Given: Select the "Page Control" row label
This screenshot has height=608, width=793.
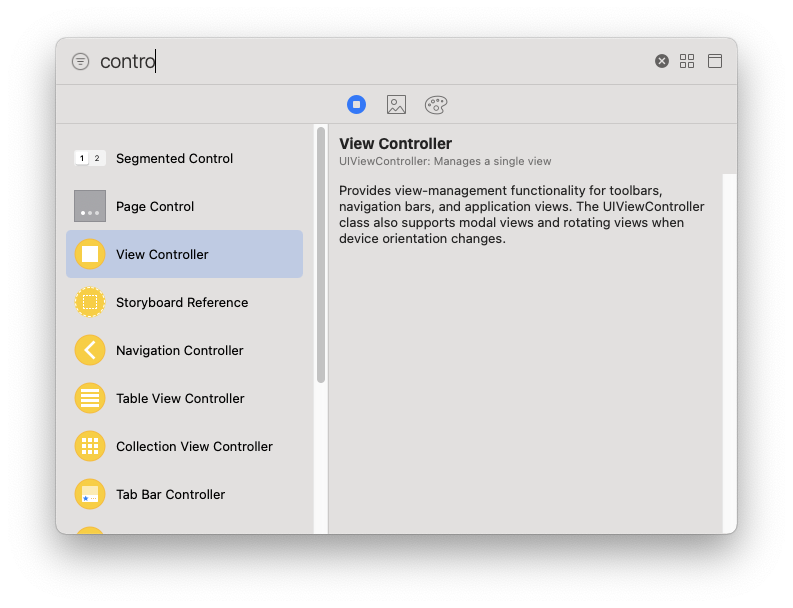Looking at the screenshot, I should (155, 206).
